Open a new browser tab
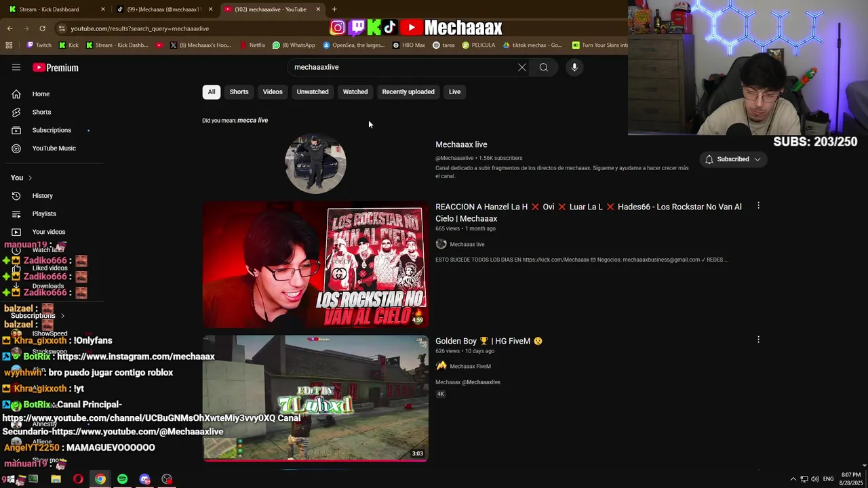The image size is (868, 488). coord(334,9)
